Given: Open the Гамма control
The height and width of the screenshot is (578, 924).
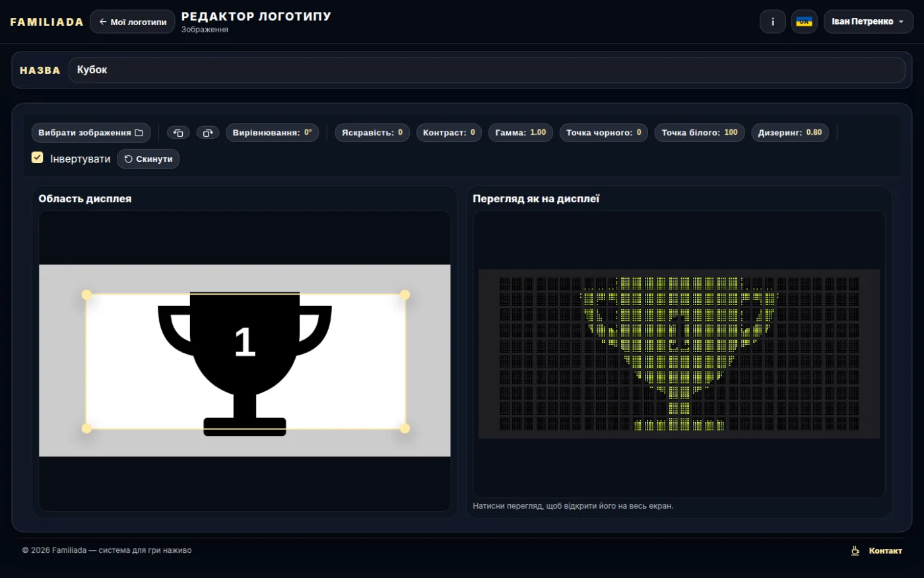Looking at the screenshot, I should [x=521, y=133].
